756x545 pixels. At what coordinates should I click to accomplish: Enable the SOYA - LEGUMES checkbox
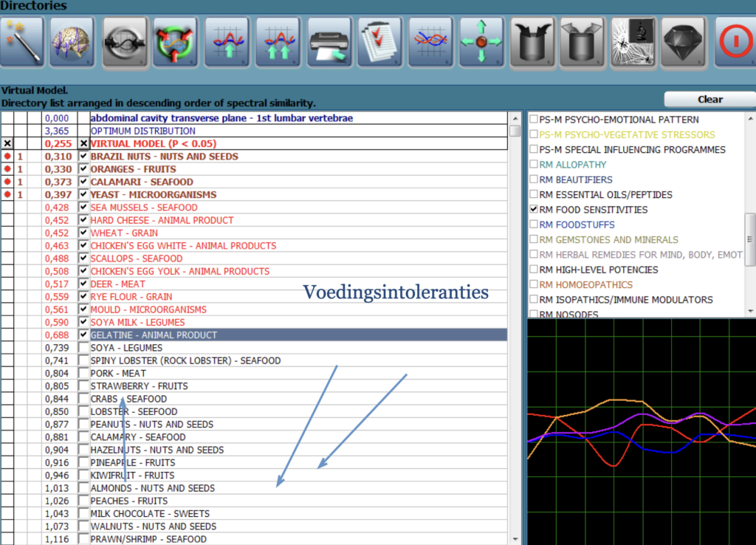coord(83,348)
